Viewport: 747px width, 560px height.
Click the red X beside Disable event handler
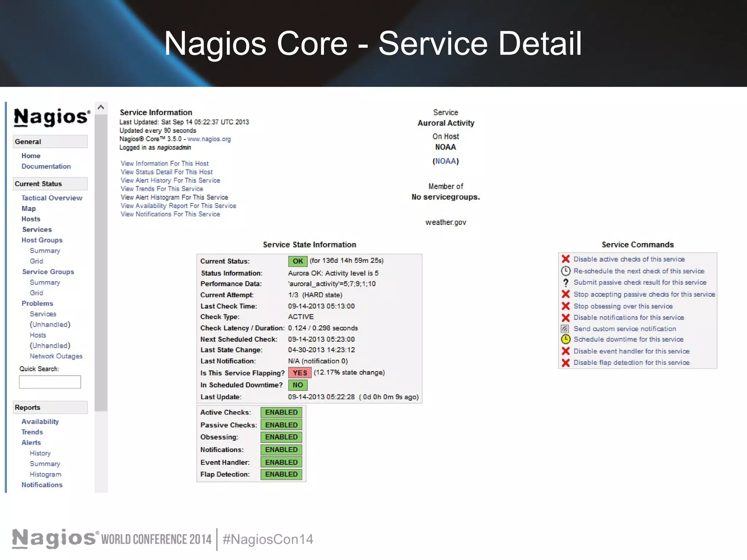[x=565, y=351]
